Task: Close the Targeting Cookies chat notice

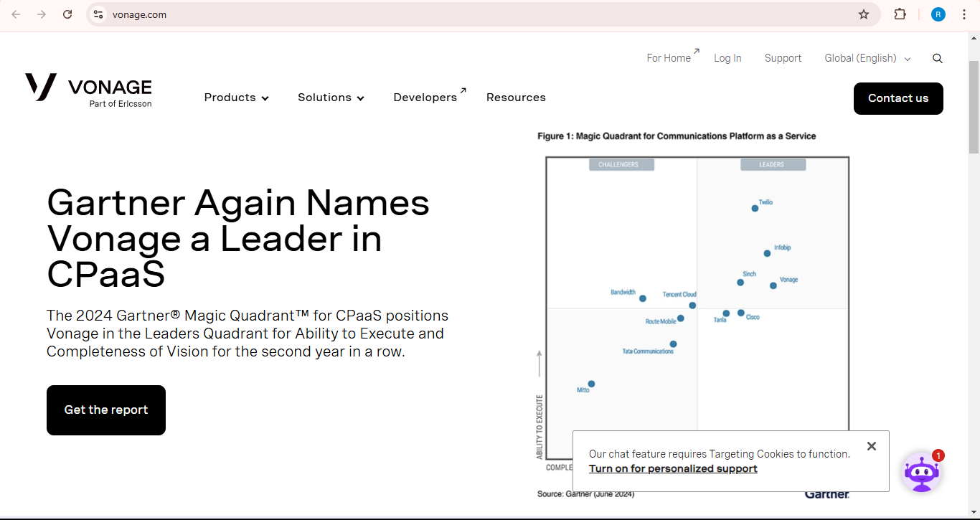Action: (872, 446)
